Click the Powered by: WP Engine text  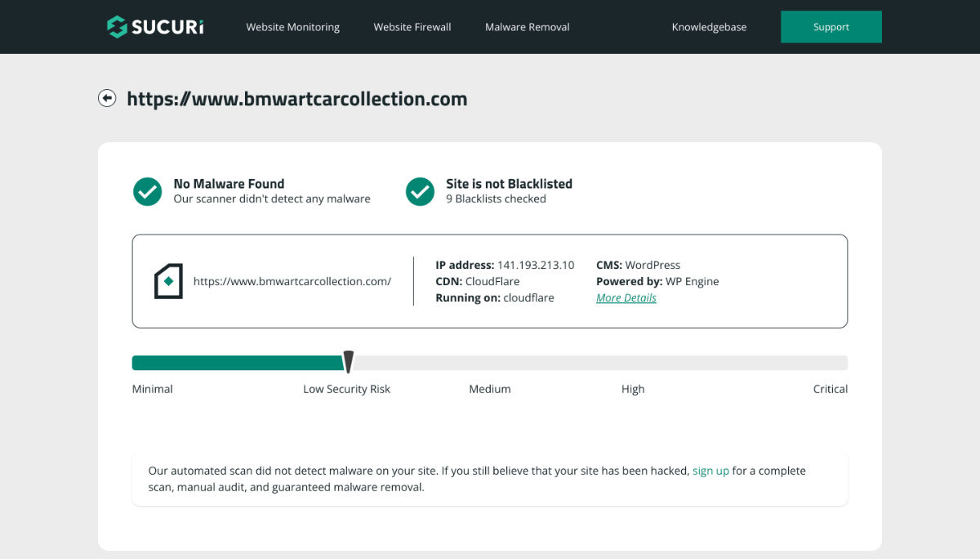click(x=657, y=281)
